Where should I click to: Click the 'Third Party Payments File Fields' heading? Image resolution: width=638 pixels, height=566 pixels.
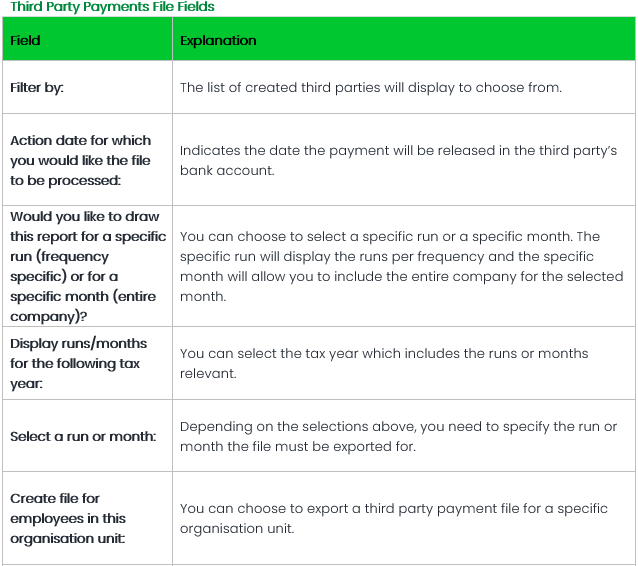[x=112, y=7]
